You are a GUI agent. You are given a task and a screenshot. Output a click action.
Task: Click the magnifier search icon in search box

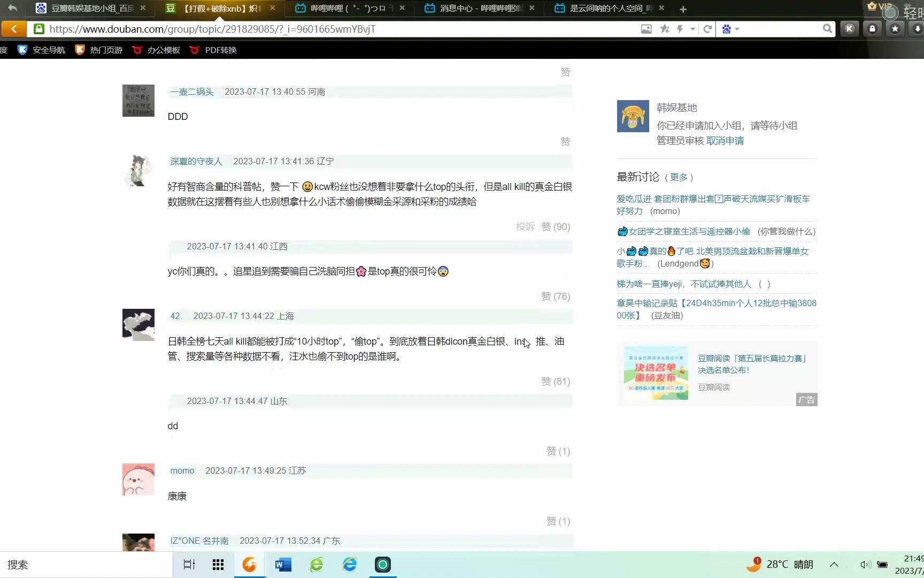click(x=827, y=29)
